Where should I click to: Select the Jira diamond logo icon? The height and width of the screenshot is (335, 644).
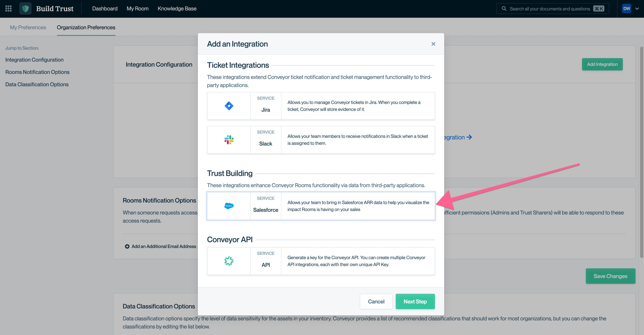click(229, 106)
